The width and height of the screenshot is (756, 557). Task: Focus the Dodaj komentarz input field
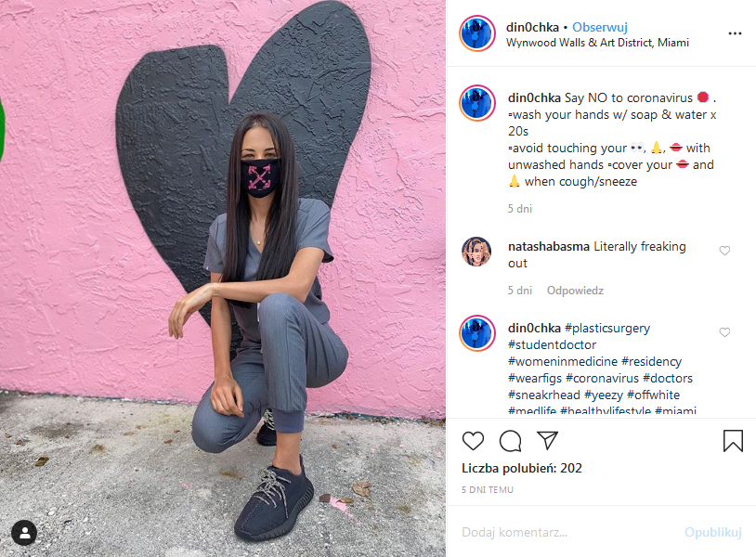tap(569, 532)
